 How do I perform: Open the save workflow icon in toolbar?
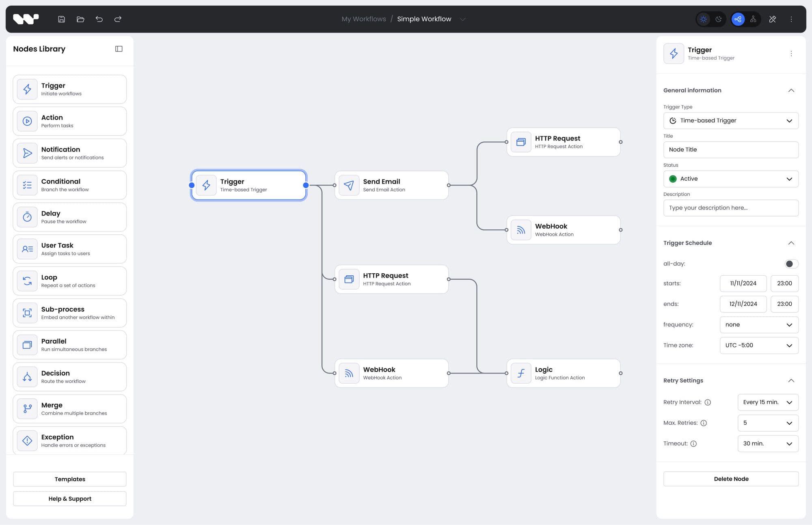click(61, 19)
